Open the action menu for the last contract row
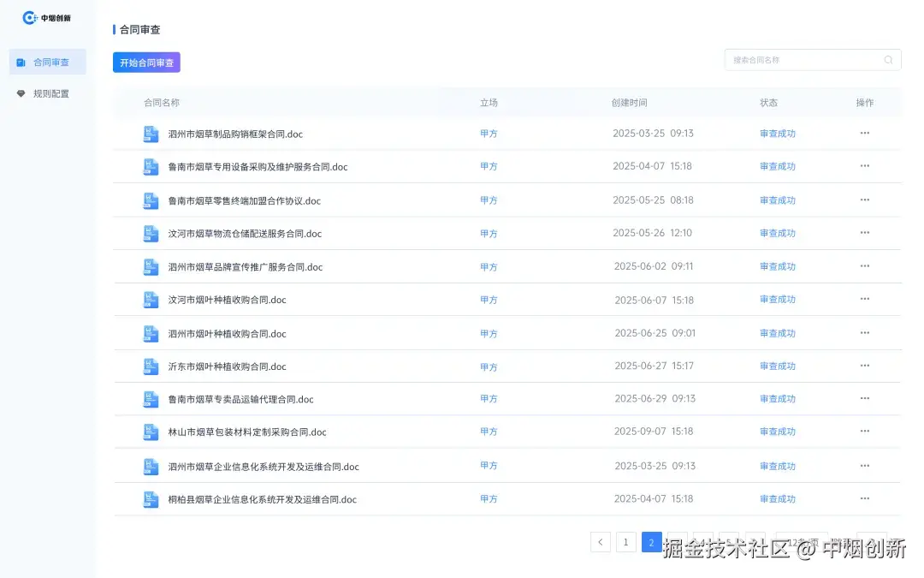The width and height of the screenshot is (924, 578). (864, 498)
